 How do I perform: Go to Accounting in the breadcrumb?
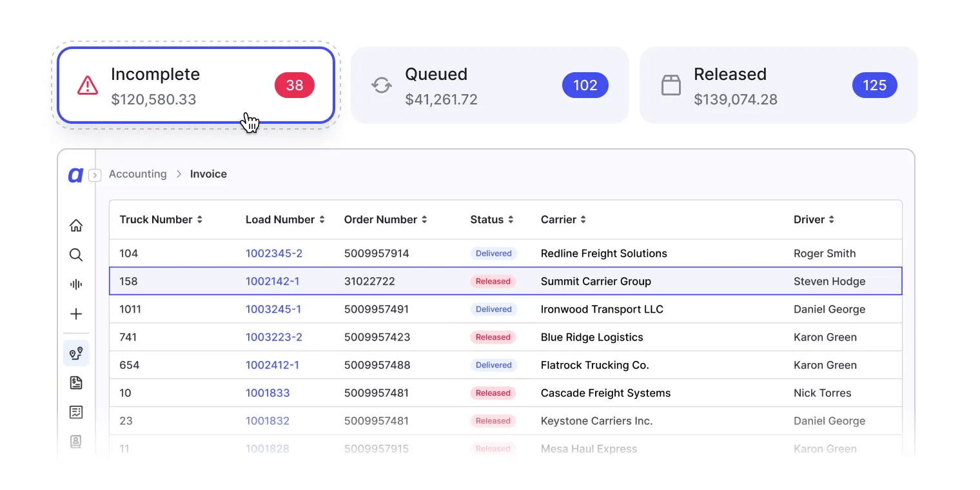pos(138,174)
